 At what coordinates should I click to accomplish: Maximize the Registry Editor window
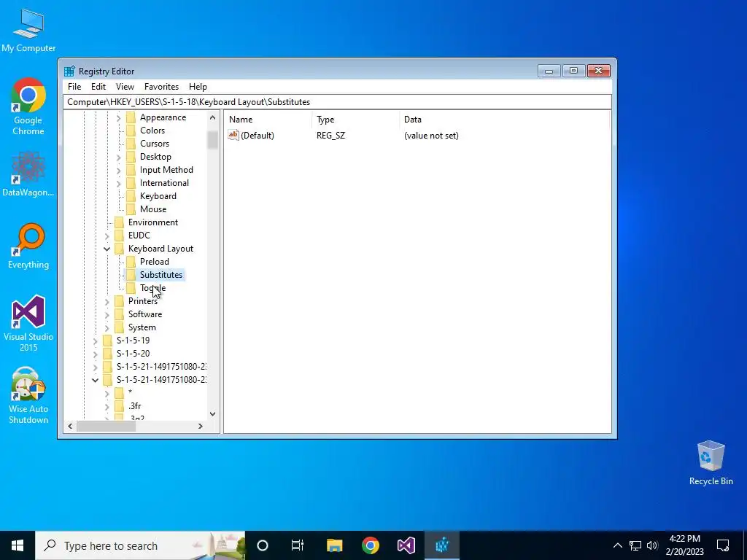click(x=573, y=71)
